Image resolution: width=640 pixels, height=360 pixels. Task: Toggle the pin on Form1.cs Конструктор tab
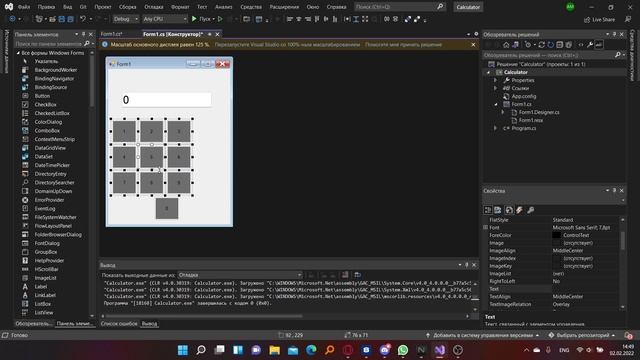pos(210,34)
